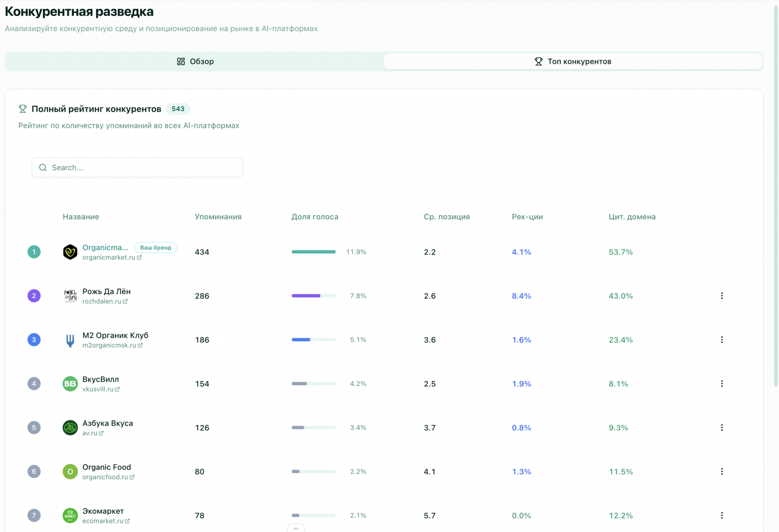Click the 11.9% share of voice bar
779x532 pixels.
point(314,252)
